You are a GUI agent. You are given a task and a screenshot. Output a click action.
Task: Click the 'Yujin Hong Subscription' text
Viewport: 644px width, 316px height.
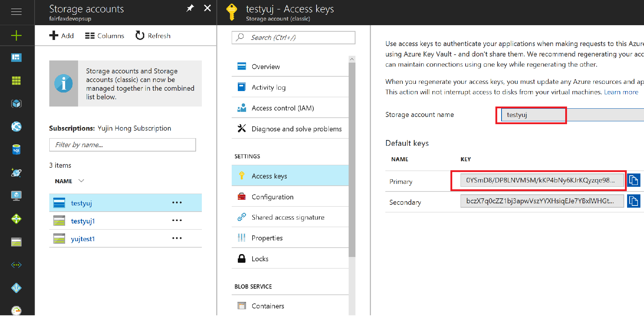point(134,128)
